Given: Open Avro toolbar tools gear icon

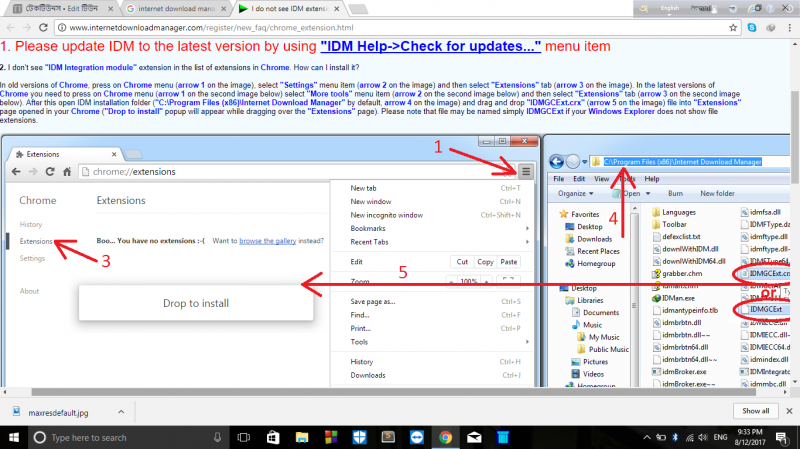Looking at the screenshot, I should [733, 8].
